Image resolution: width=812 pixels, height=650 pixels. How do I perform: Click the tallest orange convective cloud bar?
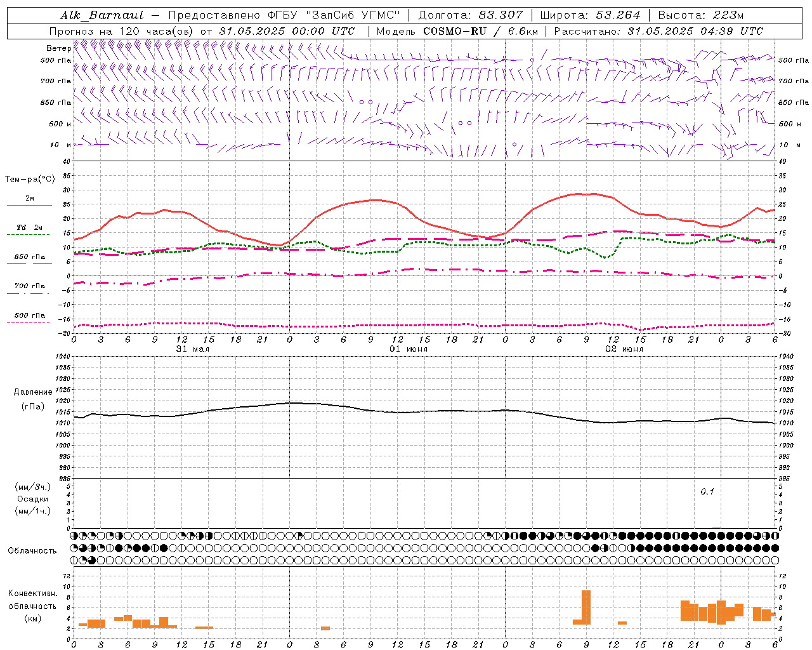click(x=586, y=607)
